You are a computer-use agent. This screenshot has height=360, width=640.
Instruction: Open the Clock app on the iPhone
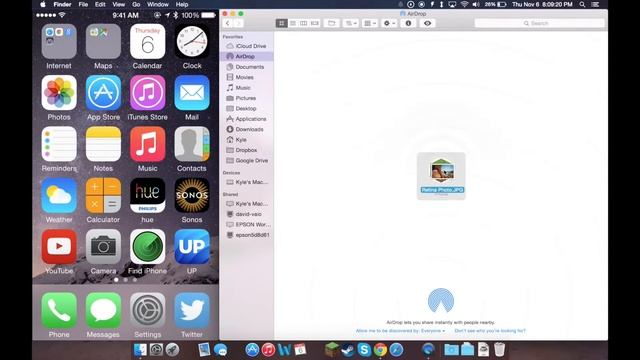click(192, 42)
